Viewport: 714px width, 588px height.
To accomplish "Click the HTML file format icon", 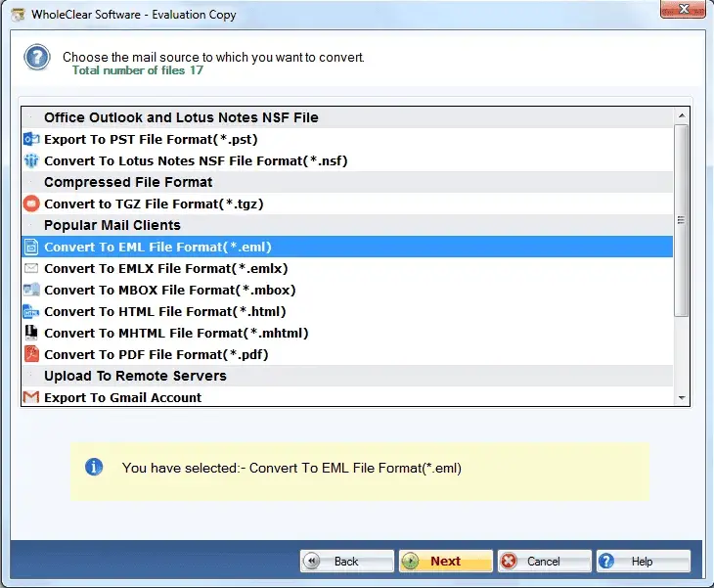I will [x=31, y=311].
